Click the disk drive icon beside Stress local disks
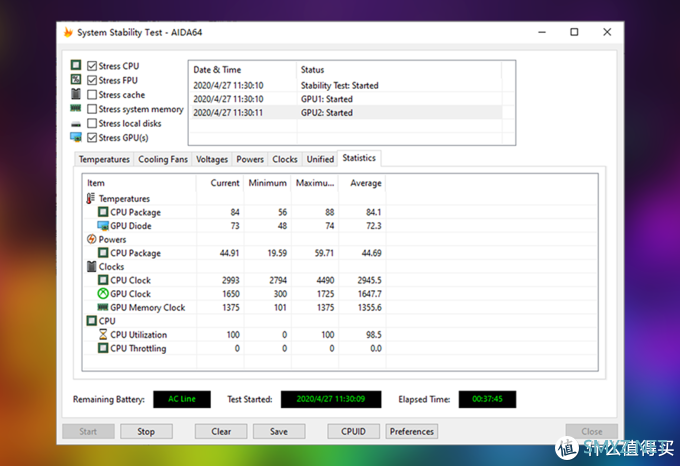The width and height of the screenshot is (680, 466). (76, 124)
